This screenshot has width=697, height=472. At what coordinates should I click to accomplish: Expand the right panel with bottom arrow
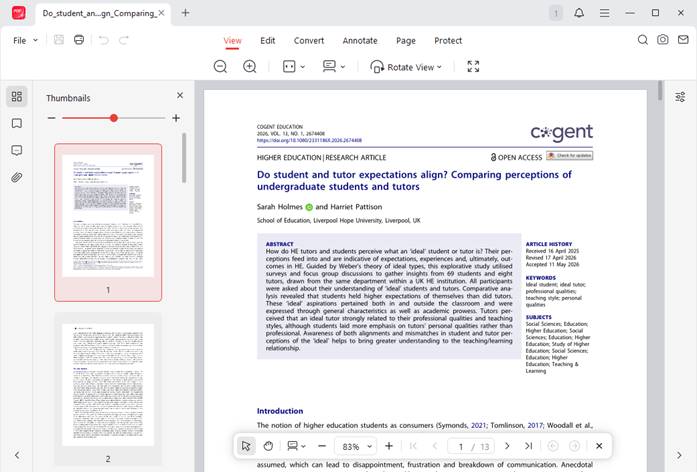point(679,455)
